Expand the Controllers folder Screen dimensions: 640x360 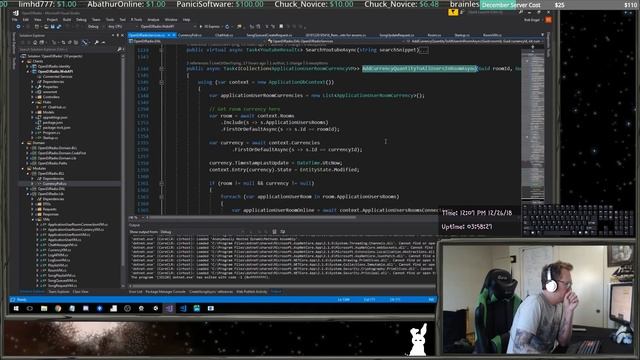click(33, 97)
